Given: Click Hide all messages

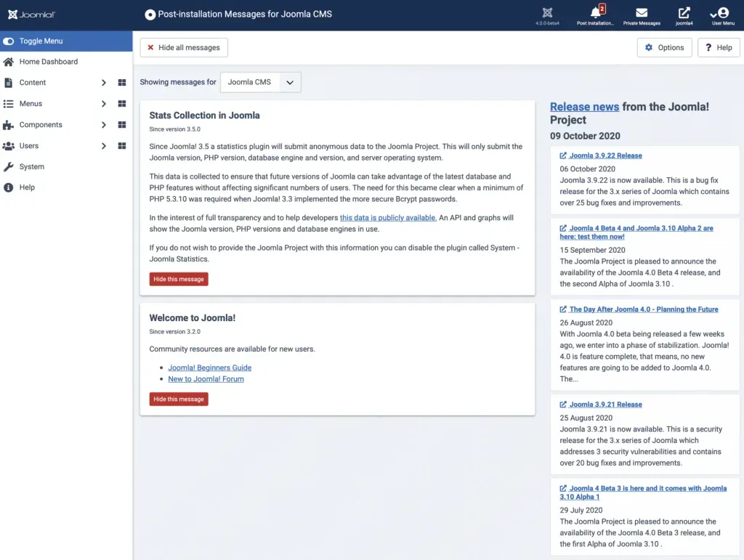Looking at the screenshot, I should pyautogui.click(x=183, y=47).
